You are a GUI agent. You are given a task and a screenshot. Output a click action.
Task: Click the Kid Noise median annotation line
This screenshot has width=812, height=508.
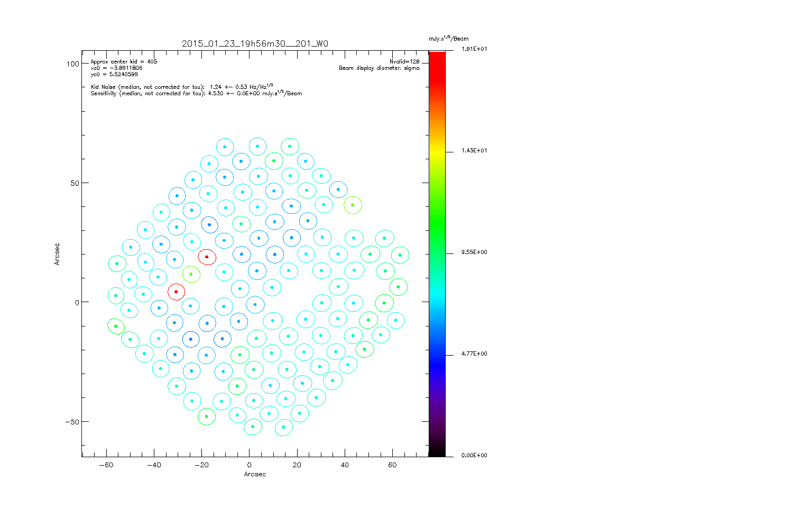coord(182,87)
